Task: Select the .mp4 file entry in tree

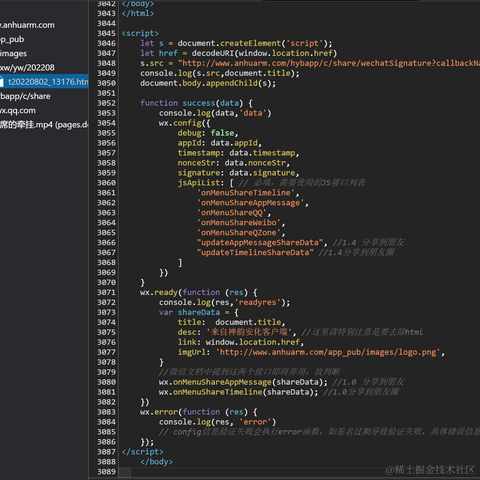Action: tap(44, 125)
